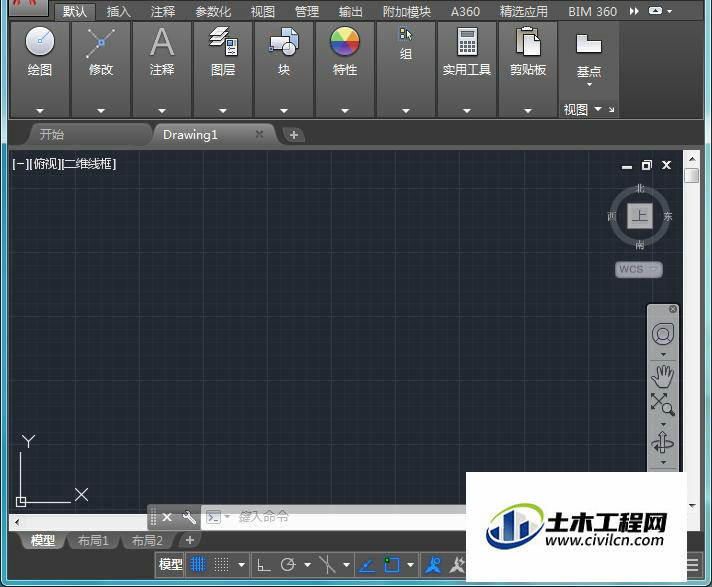Click the 基点 base point icon
The width and height of the screenshot is (712, 587).
tap(588, 44)
